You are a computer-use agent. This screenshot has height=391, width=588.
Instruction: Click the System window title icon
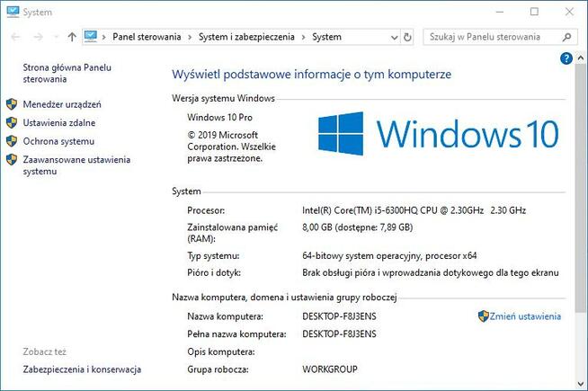13,12
